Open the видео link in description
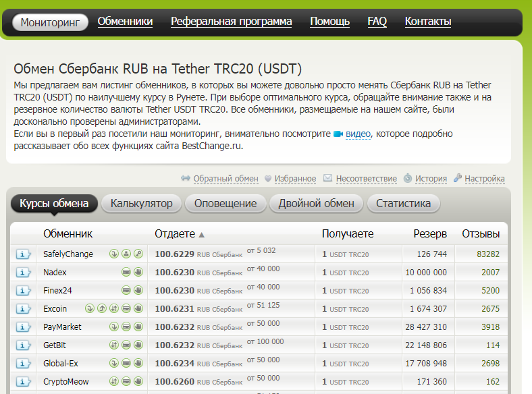Viewport: 532px width, 394px height. pyautogui.click(x=358, y=134)
